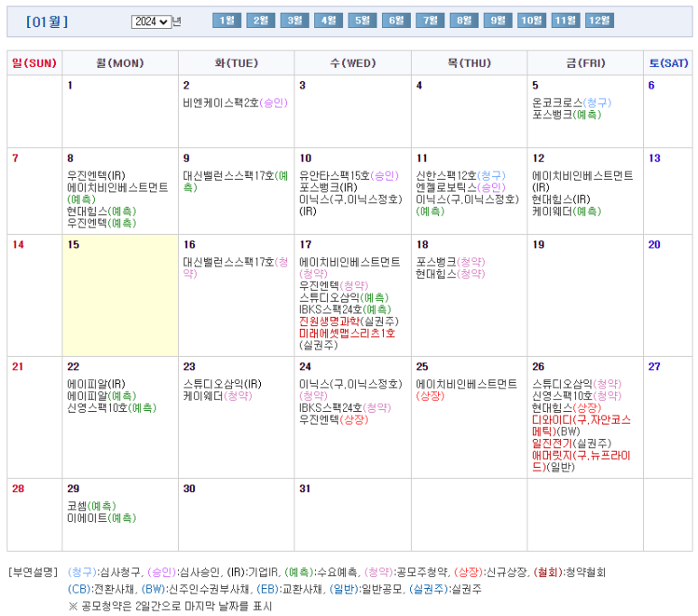
Task: Open 현대힘스(IR) entry on the 12th
Action: coord(561,199)
